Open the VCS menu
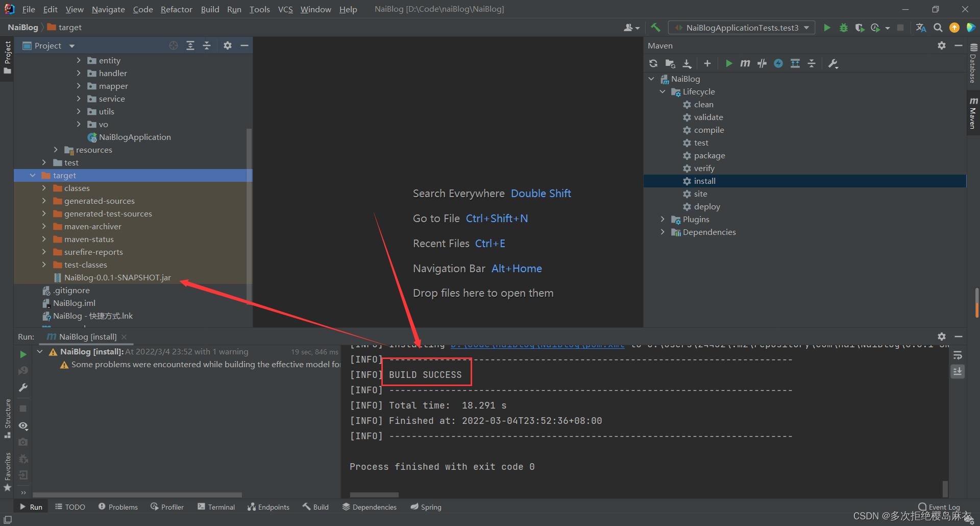 tap(285, 9)
